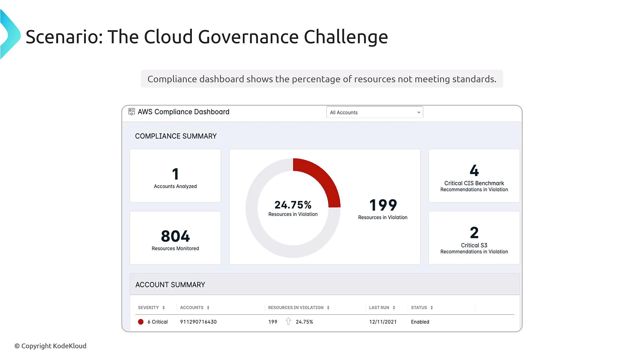Click 24.75% text in donut center

pyautogui.click(x=293, y=205)
